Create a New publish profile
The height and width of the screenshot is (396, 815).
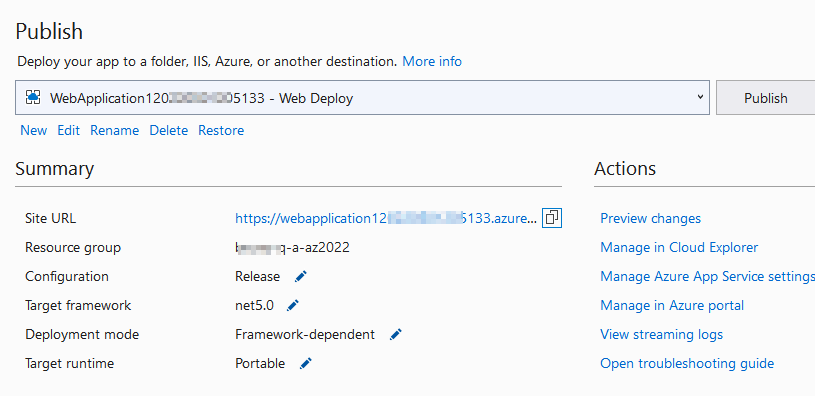[34, 130]
